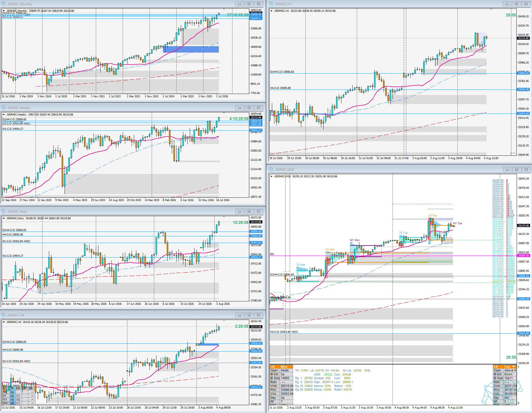The image size is (532, 413).
Task: Click the 26210.86 current price label on Daily chart
Action: point(256,222)
